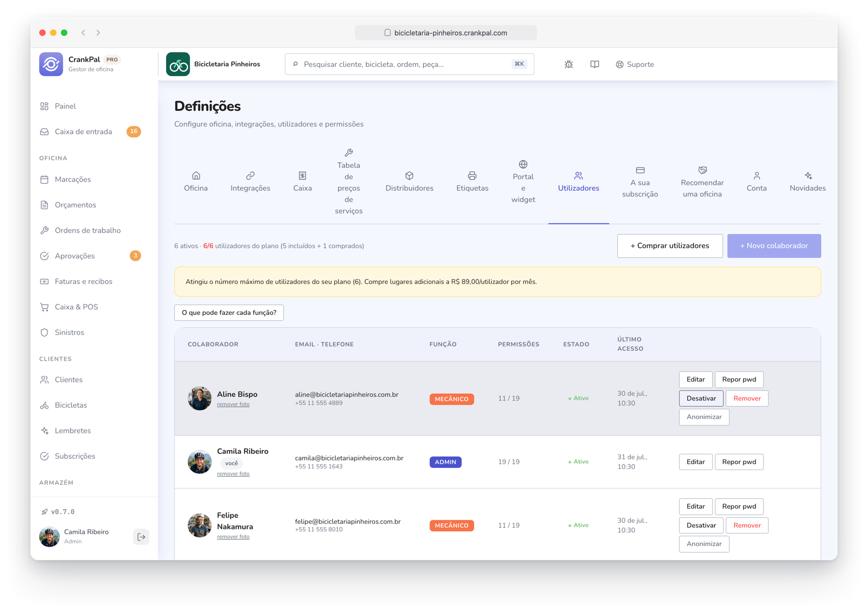This screenshot has height=614, width=868.
Task: Open the Tabela de preços de serviços tab
Action: click(x=349, y=182)
